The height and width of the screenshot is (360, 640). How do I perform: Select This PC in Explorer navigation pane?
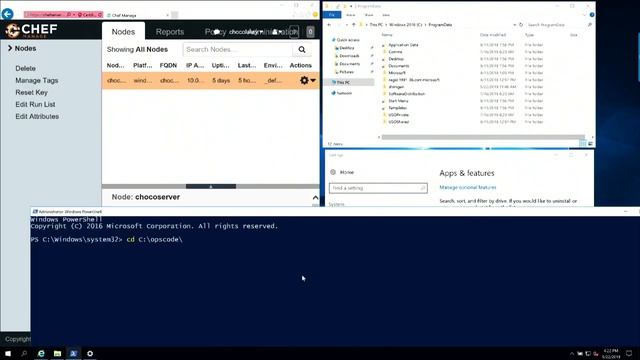pyautogui.click(x=350, y=82)
